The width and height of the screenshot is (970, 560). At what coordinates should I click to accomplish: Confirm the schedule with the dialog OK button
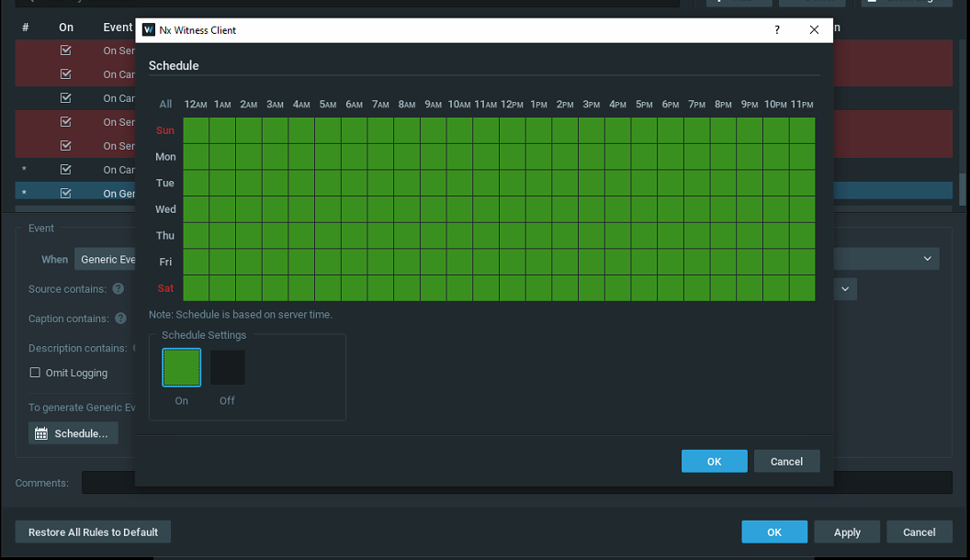[x=714, y=462]
